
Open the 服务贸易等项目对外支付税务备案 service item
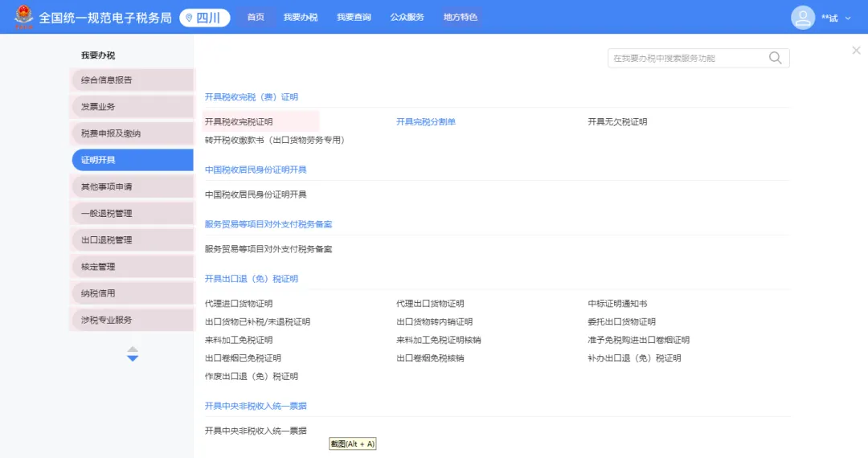pyautogui.click(x=268, y=249)
